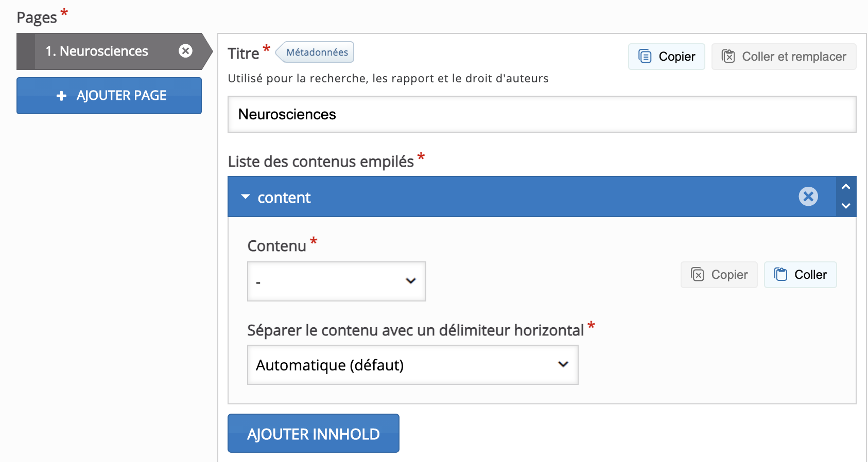The image size is (868, 462).
Task: Open the Contenu type dropdown
Action: coord(337,281)
